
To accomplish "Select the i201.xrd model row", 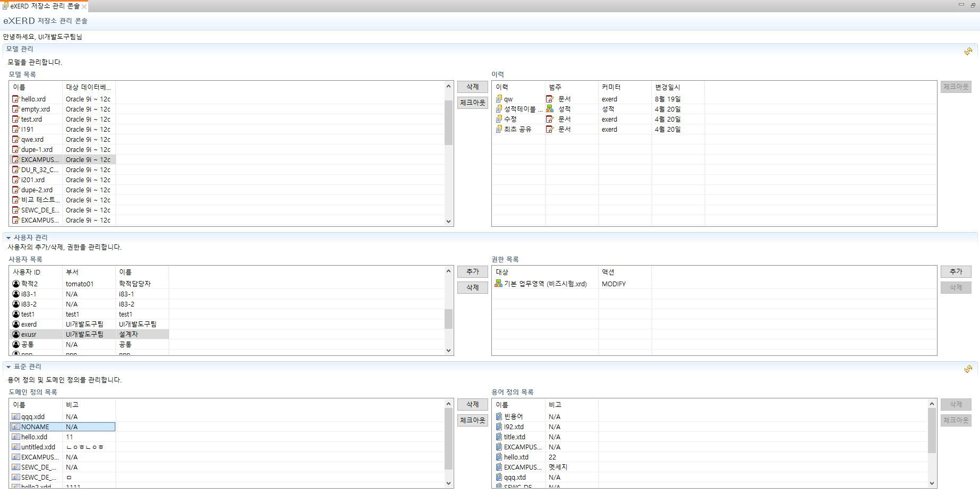I will click(x=63, y=180).
